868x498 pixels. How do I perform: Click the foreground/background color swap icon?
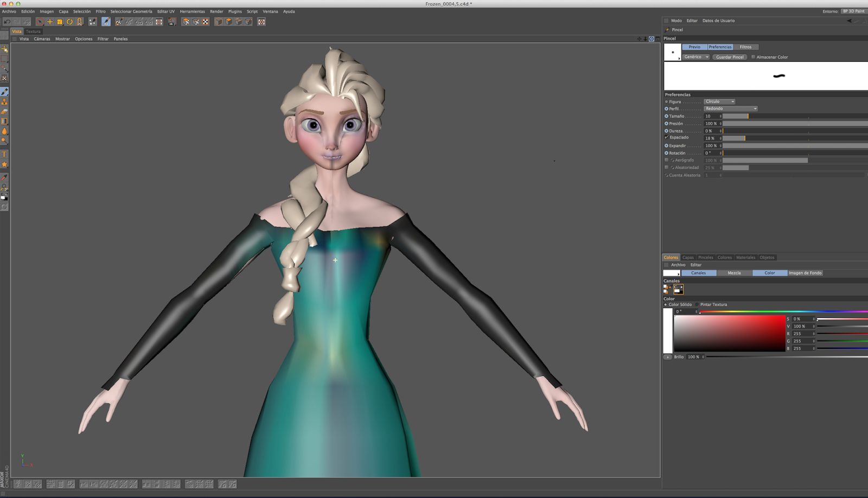pyautogui.click(x=4, y=197)
